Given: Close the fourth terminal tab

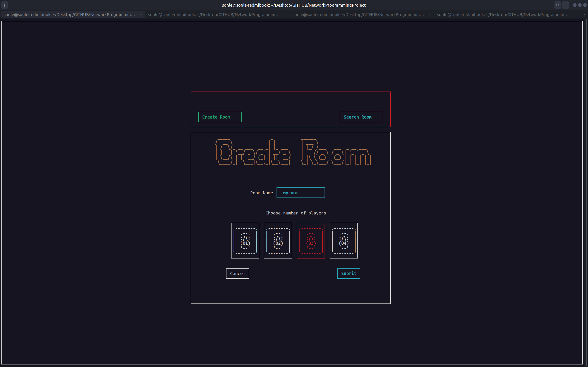Looking at the screenshot, I should [x=574, y=14].
